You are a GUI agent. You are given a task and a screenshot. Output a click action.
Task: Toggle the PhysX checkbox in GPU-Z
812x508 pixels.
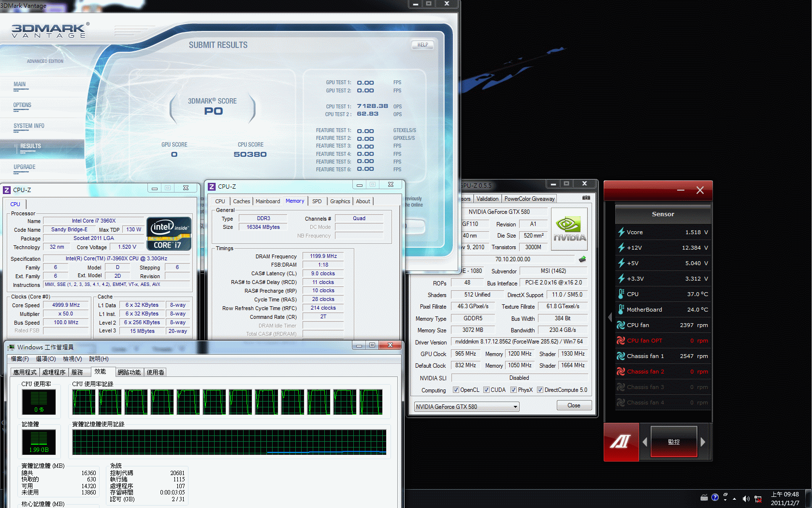coord(513,390)
